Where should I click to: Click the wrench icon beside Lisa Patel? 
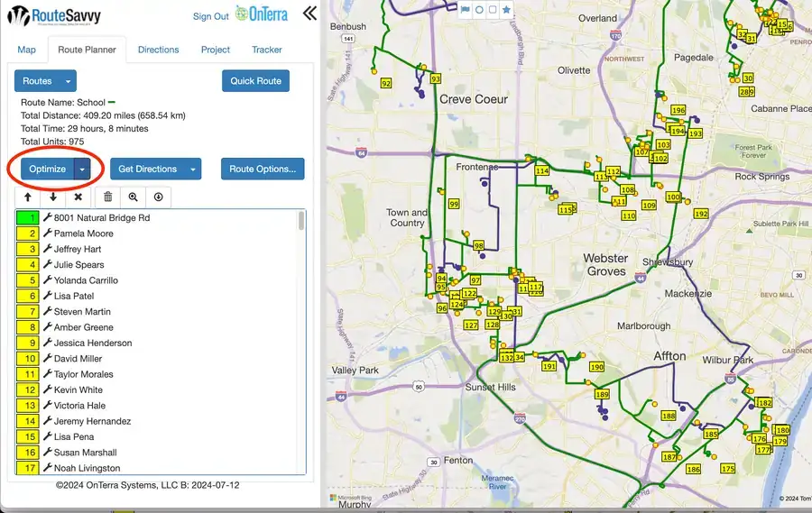click(47, 296)
